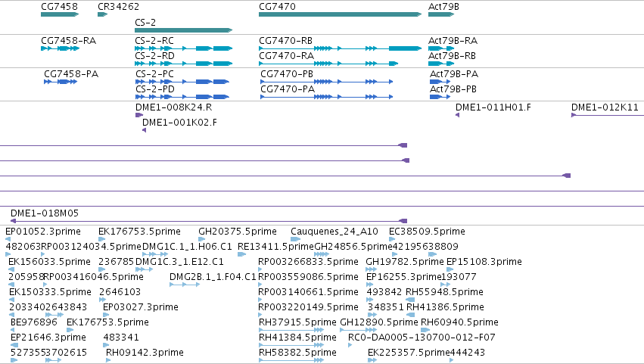Click the EP01052.3prime EST label
644x364 pixels.
click(43, 232)
